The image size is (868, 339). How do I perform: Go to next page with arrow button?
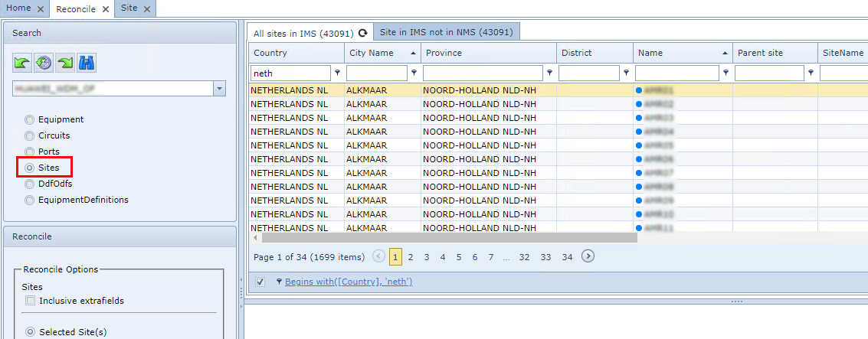pos(588,256)
